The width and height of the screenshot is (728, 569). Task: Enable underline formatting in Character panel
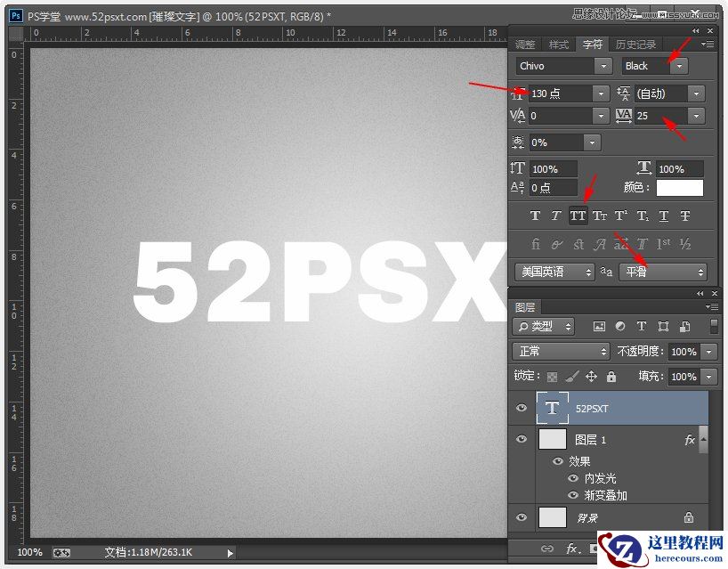click(x=663, y=215)
